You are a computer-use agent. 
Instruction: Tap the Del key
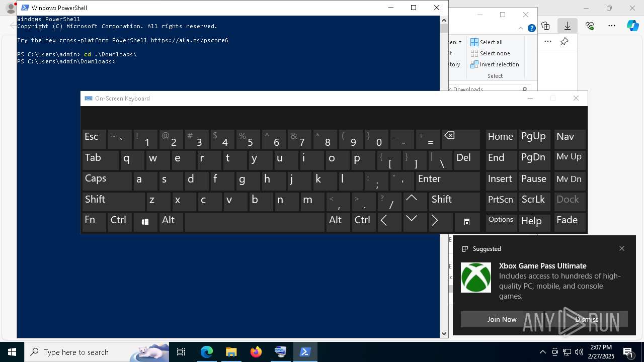467,160
